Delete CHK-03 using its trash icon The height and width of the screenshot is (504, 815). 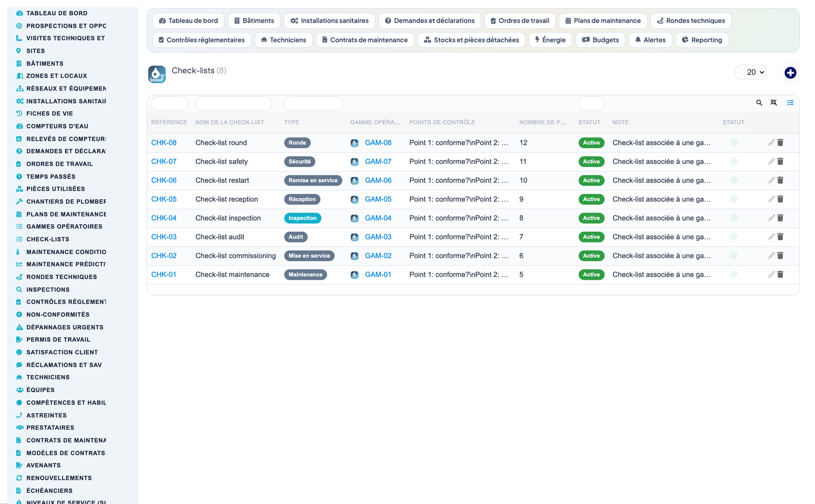[781, 237]
